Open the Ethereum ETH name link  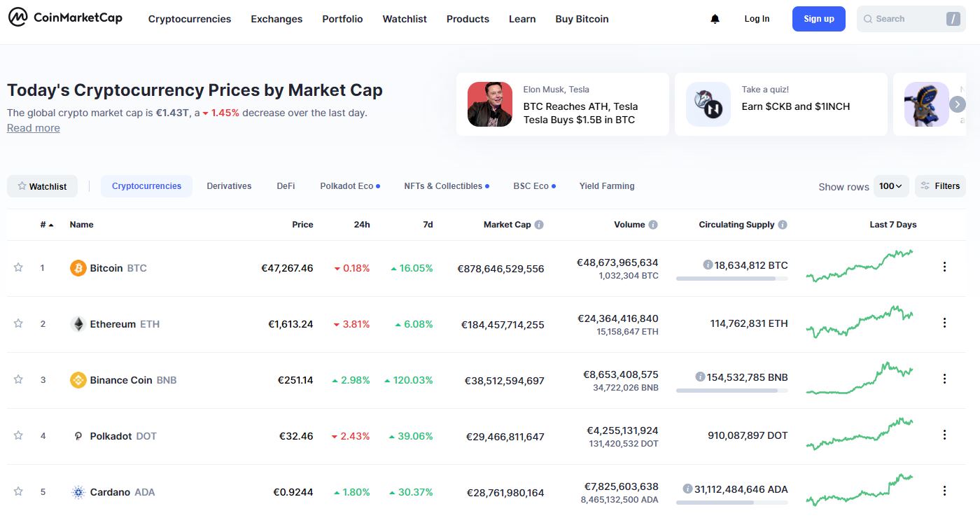[x=115, y=324]
